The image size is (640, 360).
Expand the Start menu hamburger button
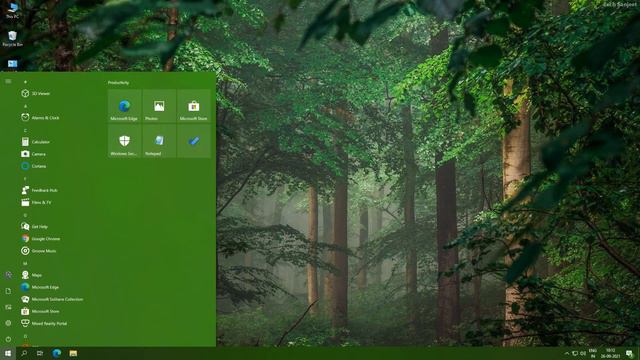[8, 81]
